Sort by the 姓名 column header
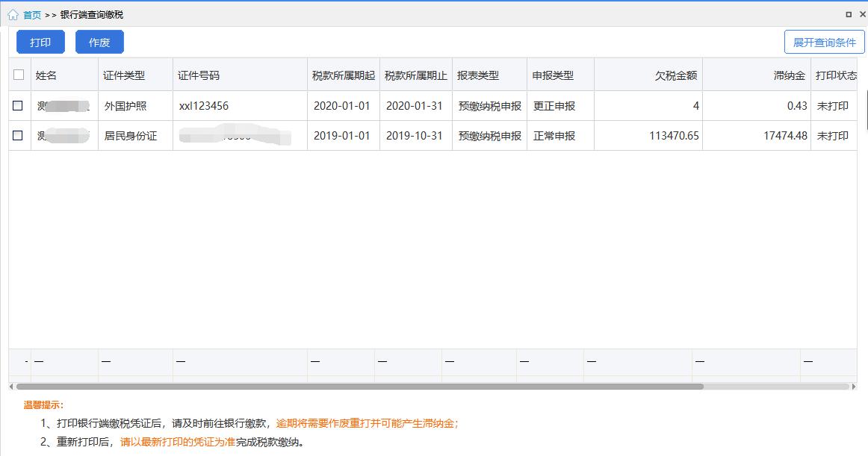 pyautogui.click(x=46, y=75)
